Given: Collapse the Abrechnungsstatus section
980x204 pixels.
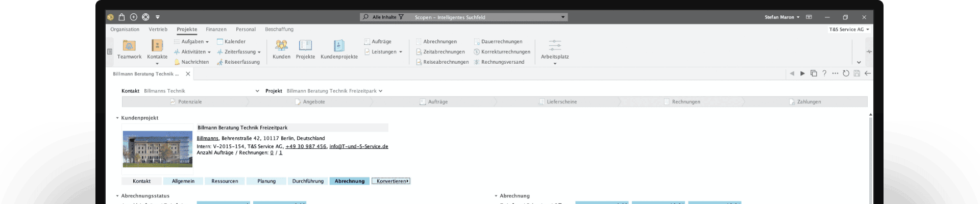Looking at the screenshot, I should pos(117,196).
